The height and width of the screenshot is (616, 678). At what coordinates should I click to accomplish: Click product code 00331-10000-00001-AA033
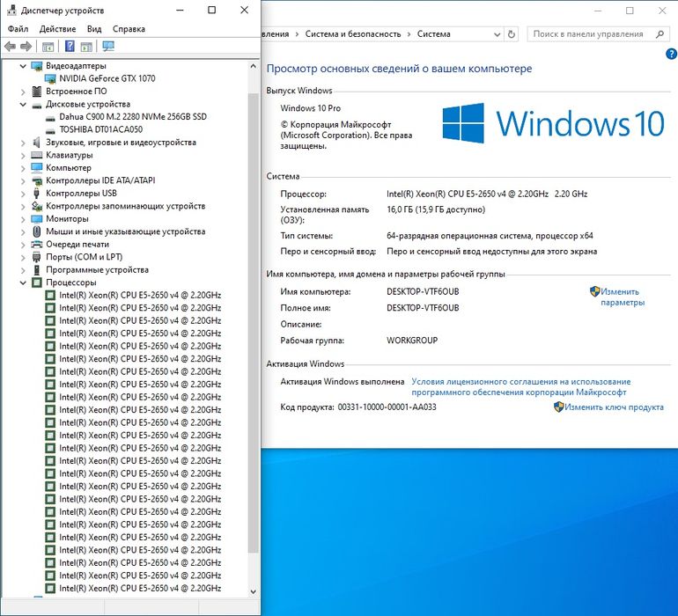click(387, 407)
